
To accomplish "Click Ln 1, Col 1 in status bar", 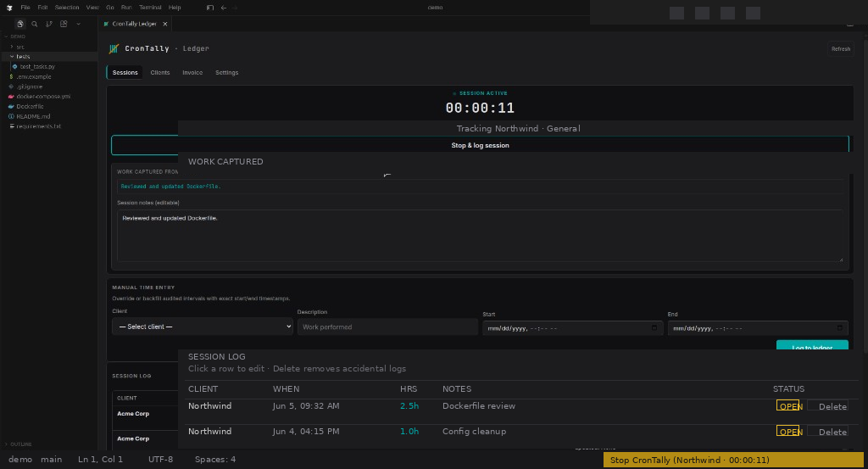I will tap(100, 460).
